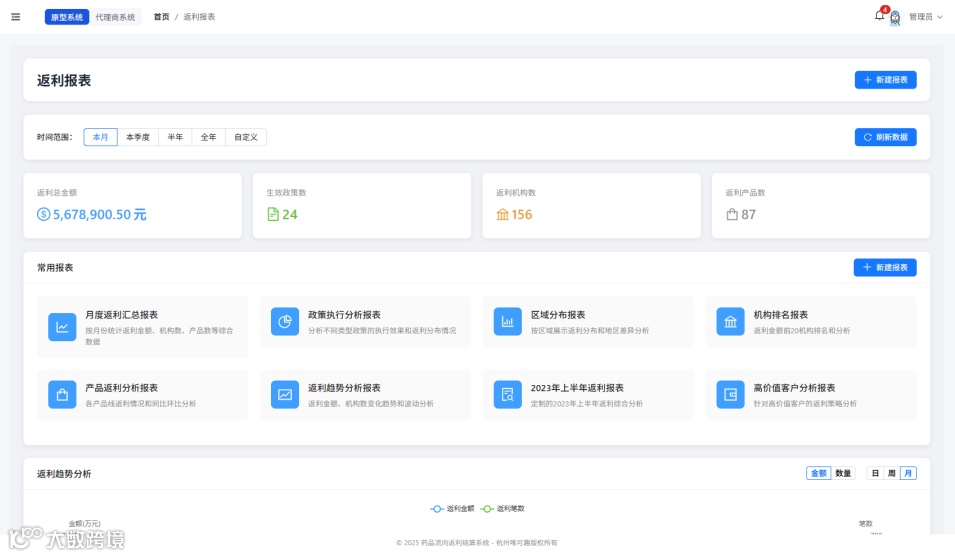Toggle the hamburger sidebar menu icon
Viewport: 955px width, 557px height.
16,17
